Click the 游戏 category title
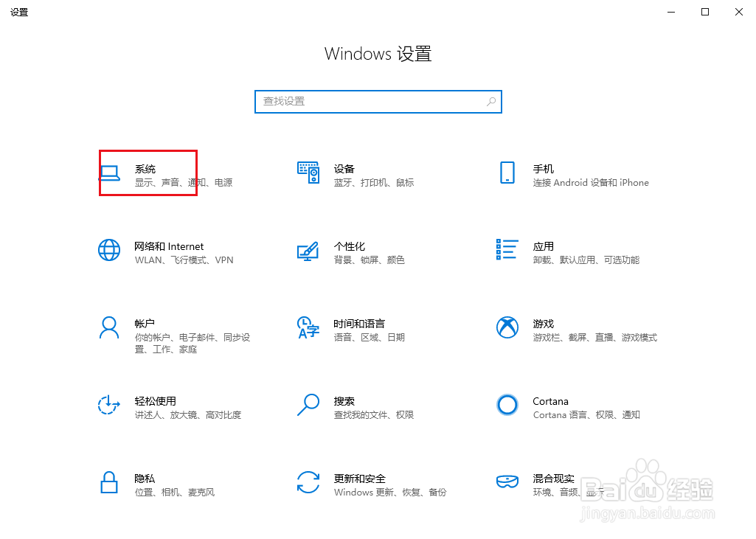756x539 pixels. coord(544,324)
